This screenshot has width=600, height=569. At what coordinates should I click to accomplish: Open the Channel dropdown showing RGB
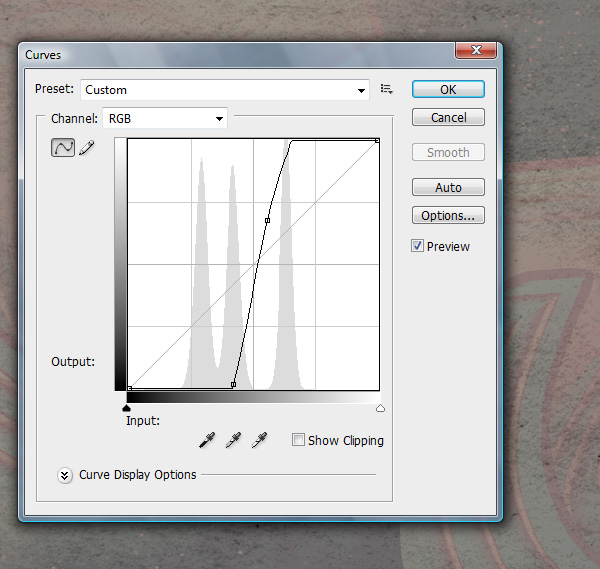[x=165, y=118]
